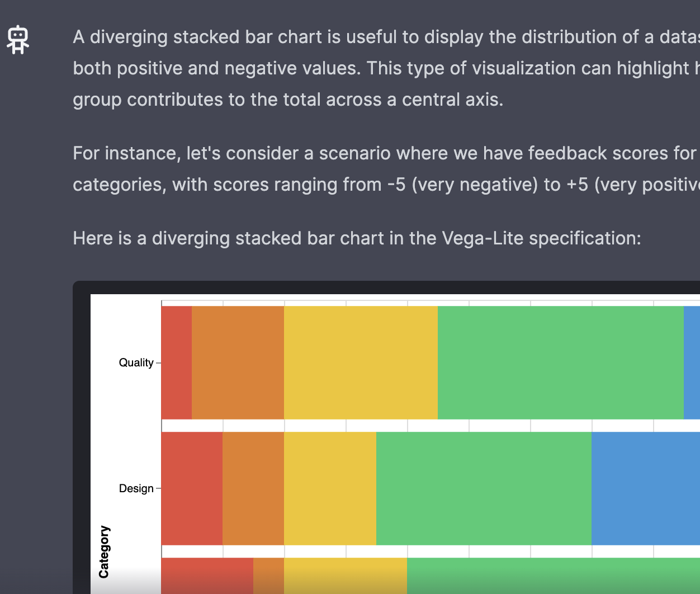The height and width of the screenshot is (594, 700).
Task: Click the green segment of third bar
Action: pos(554,576)
